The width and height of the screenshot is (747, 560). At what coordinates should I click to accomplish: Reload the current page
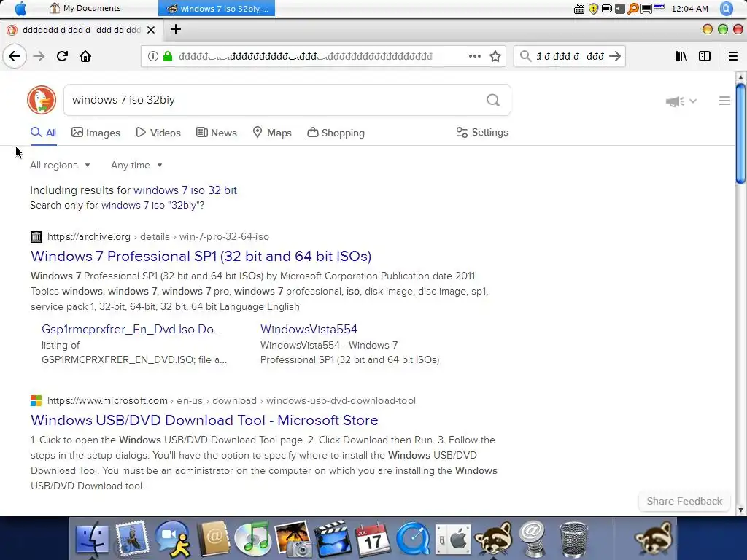[x=62, y=56]
